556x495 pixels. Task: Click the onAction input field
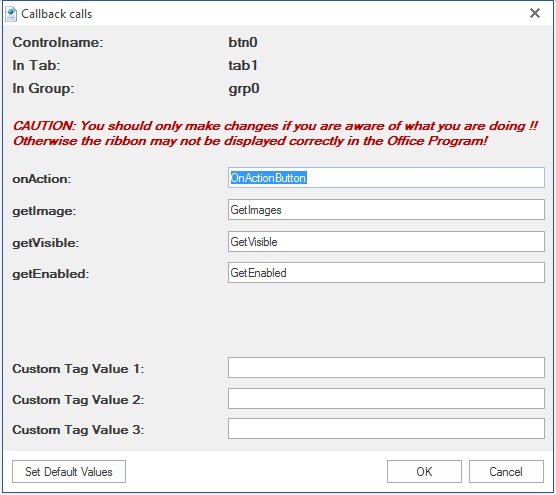tap(386, 178)
